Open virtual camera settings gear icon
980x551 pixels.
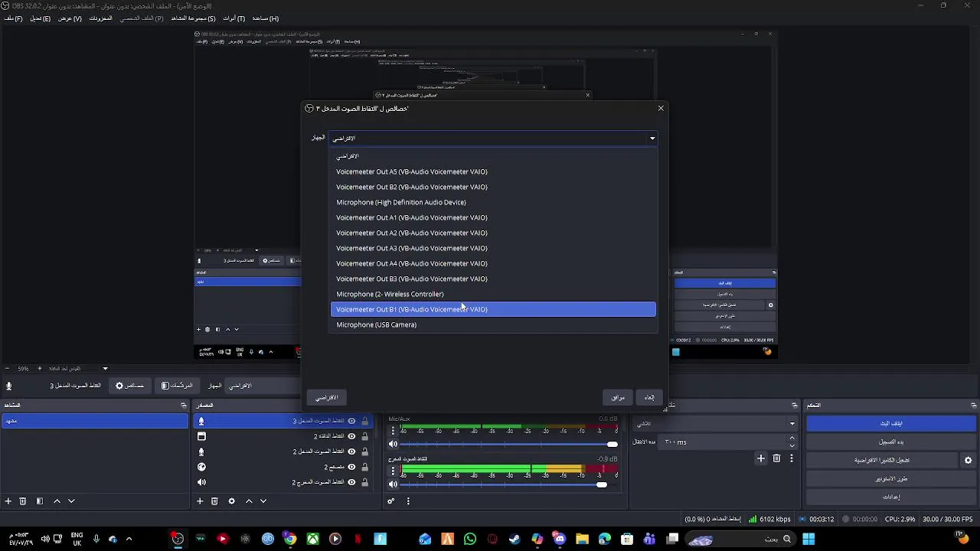click(968, 460)
